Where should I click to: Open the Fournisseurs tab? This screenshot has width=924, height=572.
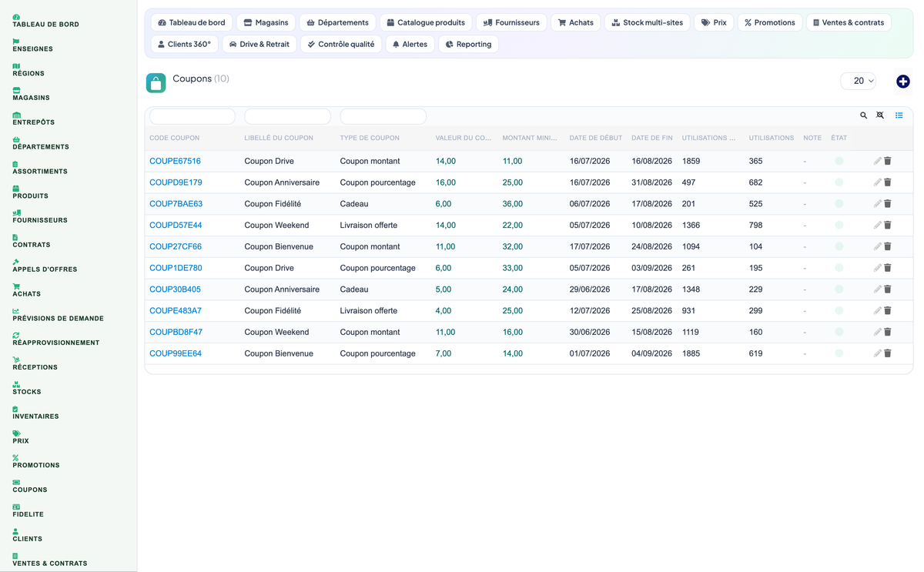(x=511, y=22)
